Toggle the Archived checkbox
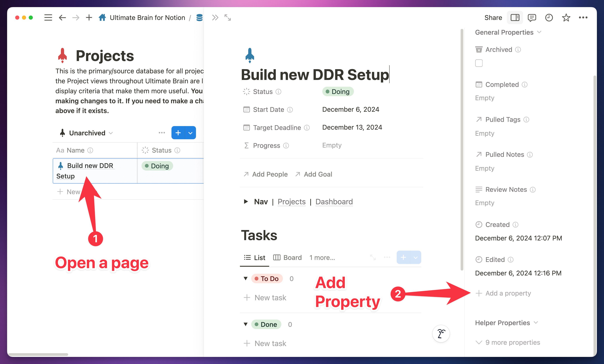The height and width of the screenshot is (364, 604). (x=479, y=63)
